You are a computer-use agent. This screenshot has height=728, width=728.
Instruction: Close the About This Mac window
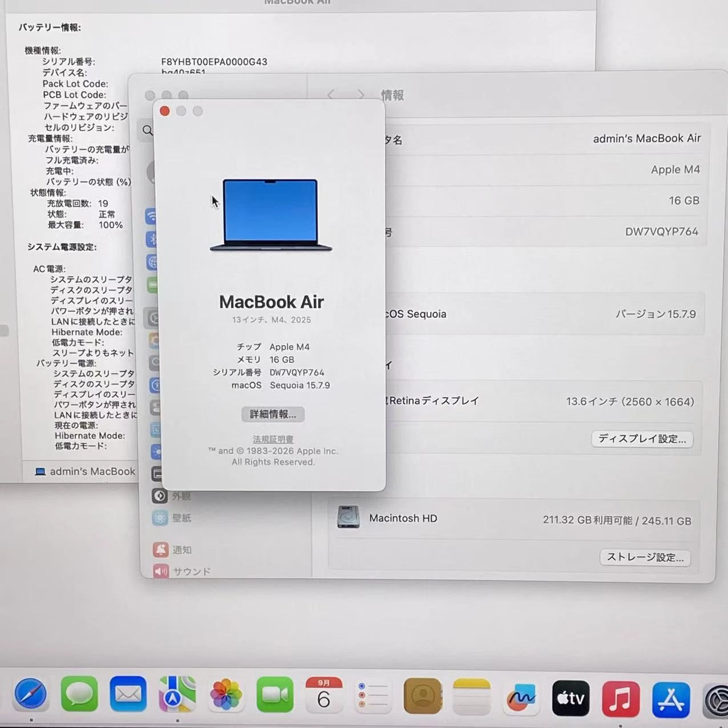[165, 111]
